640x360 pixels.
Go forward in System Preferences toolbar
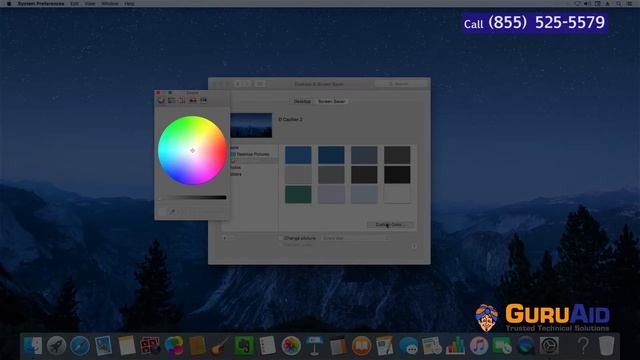pos(247,84)
